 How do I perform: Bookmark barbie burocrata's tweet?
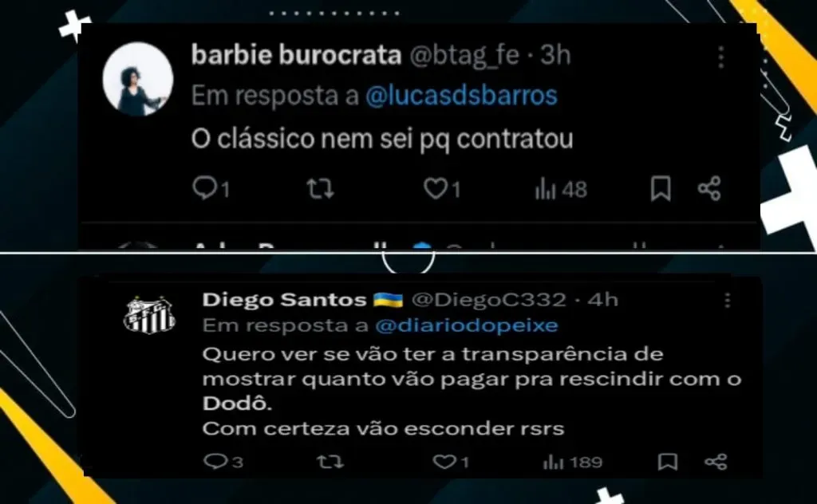coord(661,188)
